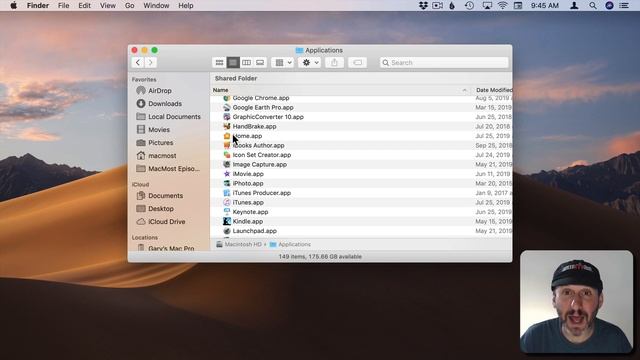Image resolution: width=640 pixels, height=360 pixels.
Task: Click the Edit Tags toolbar button
Action: [357, 62]
